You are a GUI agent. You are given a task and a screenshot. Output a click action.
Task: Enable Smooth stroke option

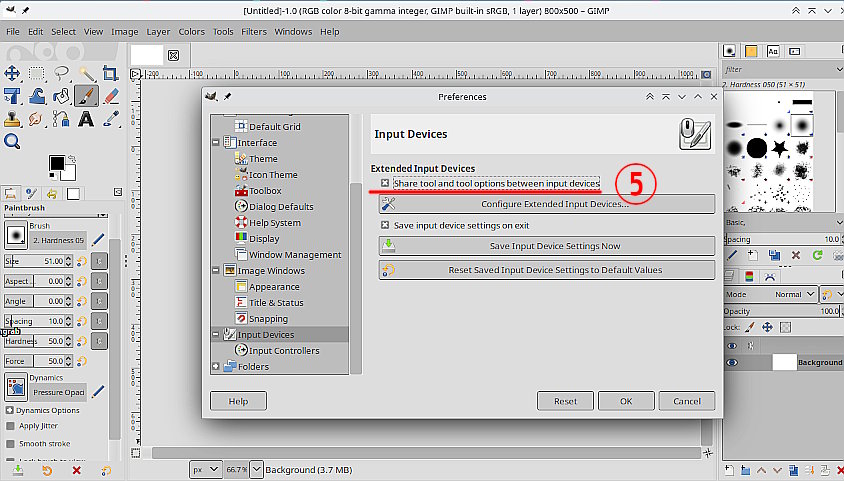coord(10,444)
